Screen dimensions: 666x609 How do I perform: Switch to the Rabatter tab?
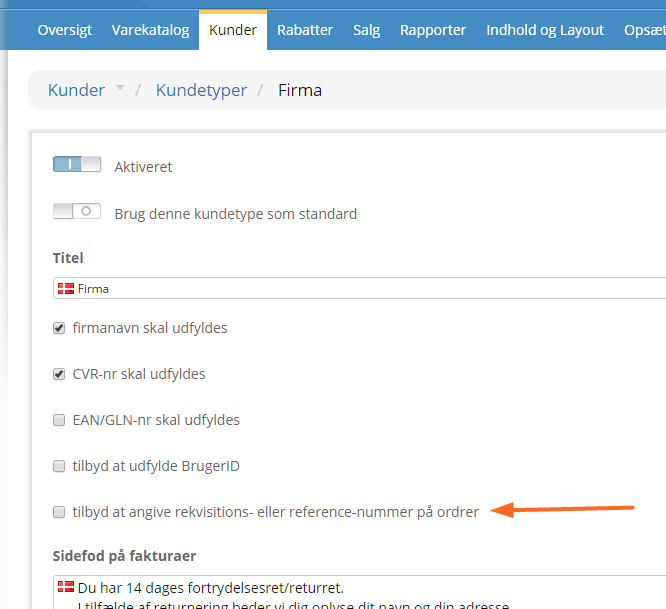point(305,30)
